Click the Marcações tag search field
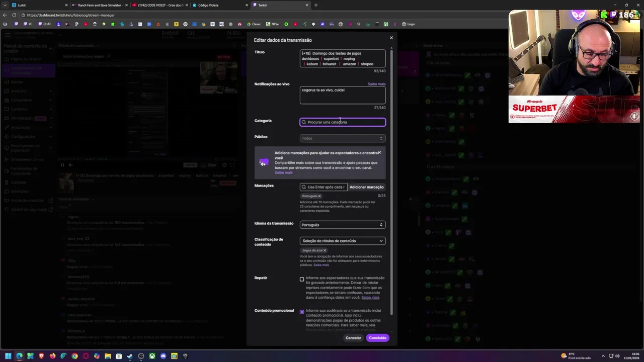 [x=324, y=187]
